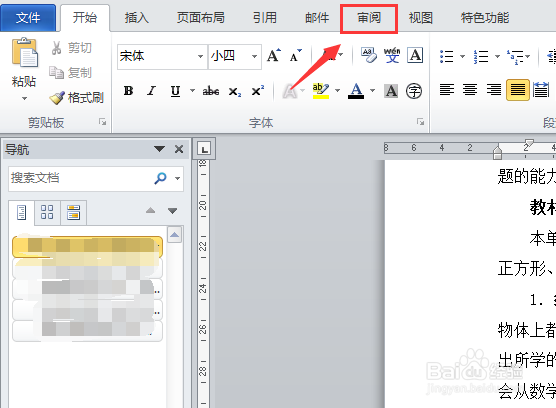556x408 pixels.
Task: Open navigation pane options menu arrow
Action: tap(160, 149)
